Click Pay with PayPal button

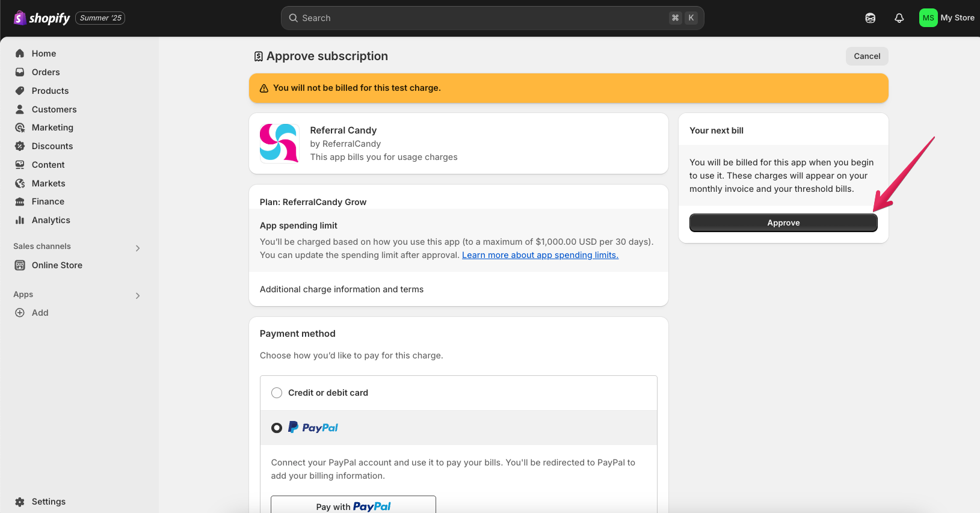(x=353, y=506)
